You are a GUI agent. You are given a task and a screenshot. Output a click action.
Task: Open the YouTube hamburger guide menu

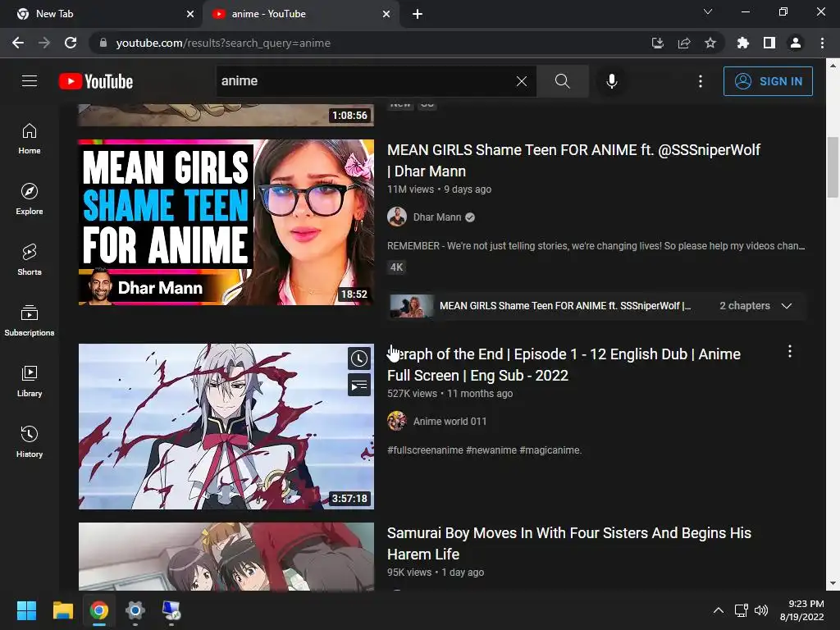(30, 81)
